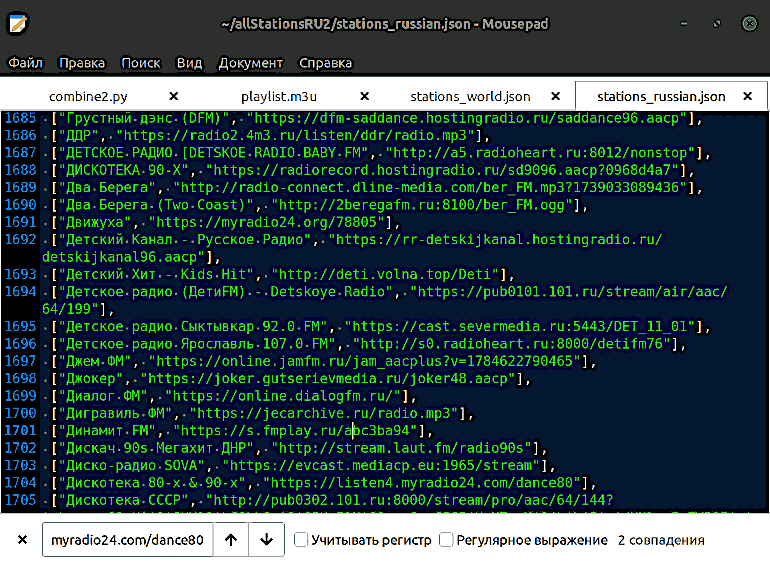The height and width of the screenshot is (564, 770).
Task: Click the joker.gutserievmedia.ru URL
Action: (x=328, y=379)
